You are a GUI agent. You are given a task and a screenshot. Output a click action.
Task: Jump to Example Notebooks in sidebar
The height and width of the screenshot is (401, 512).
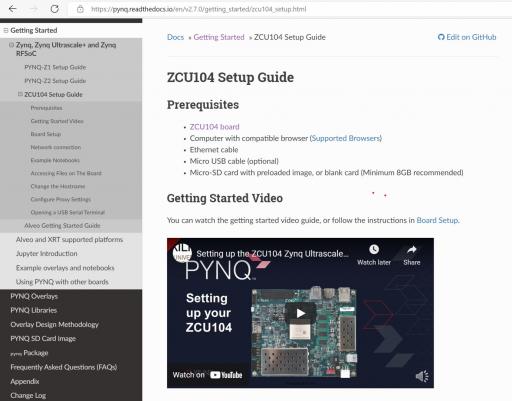coord(55,160)
